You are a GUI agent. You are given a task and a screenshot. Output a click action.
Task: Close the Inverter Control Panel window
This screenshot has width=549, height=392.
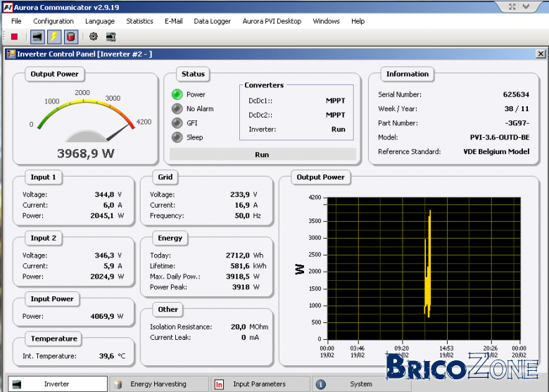coord(541,54)
